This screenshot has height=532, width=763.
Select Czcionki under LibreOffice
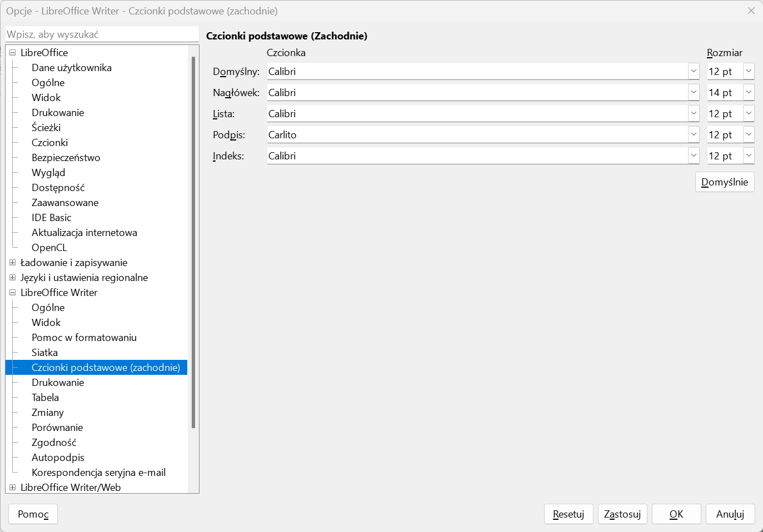[49, 143]
